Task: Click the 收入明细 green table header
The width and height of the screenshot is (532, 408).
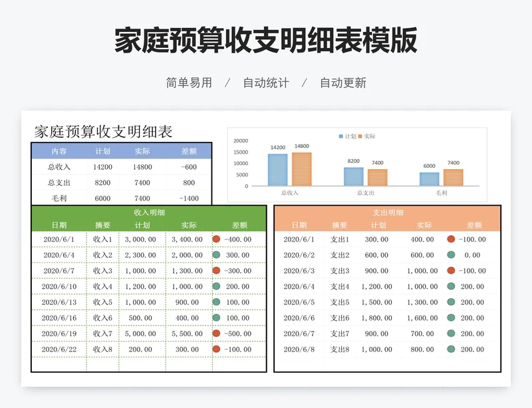Action: (x=149, y=213)
